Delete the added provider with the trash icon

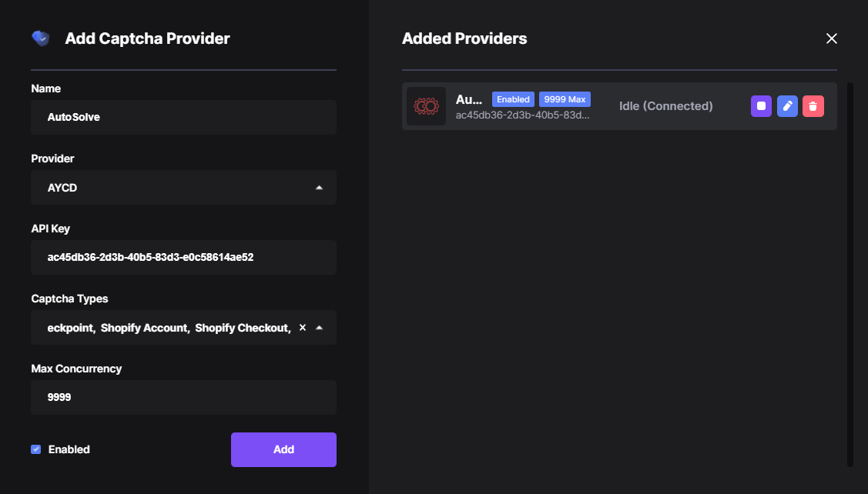click(x=813, y=106)
